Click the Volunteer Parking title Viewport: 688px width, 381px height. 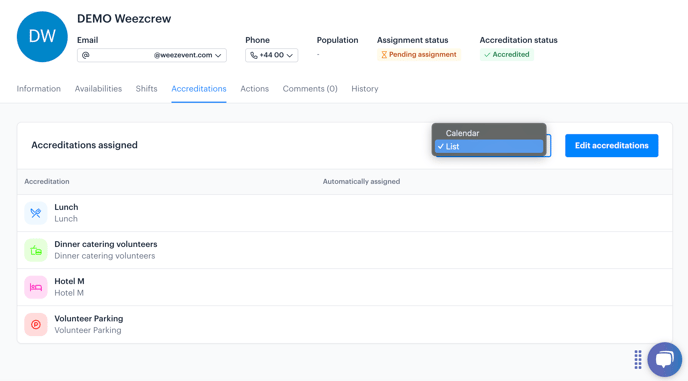(x=89, y=319)
